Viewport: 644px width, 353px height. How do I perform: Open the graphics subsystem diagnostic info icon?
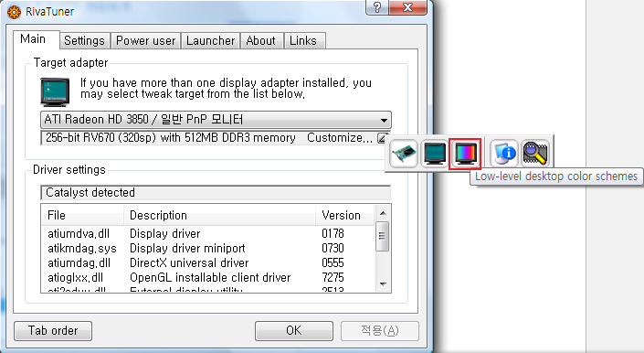click(x=504, y=154)
